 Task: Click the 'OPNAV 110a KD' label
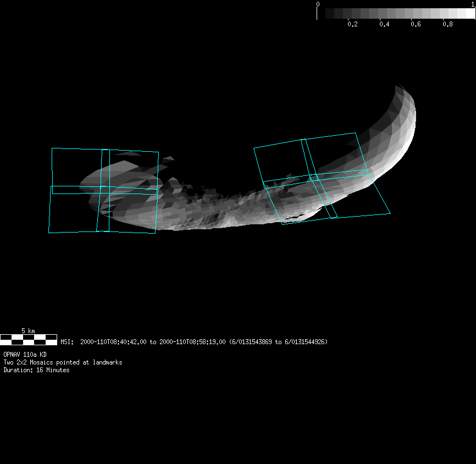[25, 355]
